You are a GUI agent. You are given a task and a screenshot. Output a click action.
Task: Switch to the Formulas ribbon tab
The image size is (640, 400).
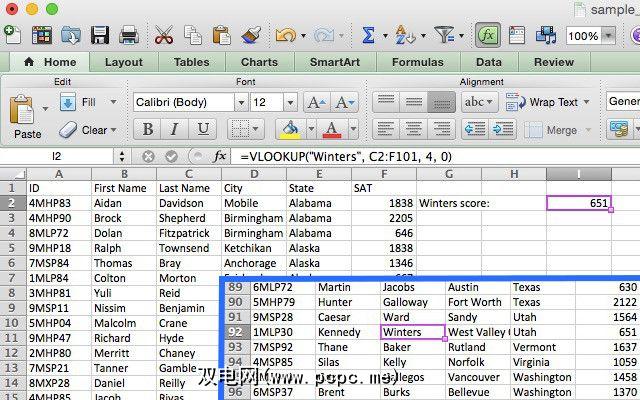[x=417, y=62]
